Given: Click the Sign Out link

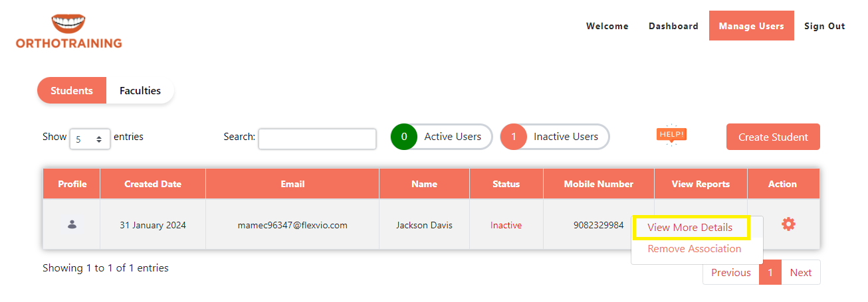Looking at the screenshot, I should (x=824, y=26).
